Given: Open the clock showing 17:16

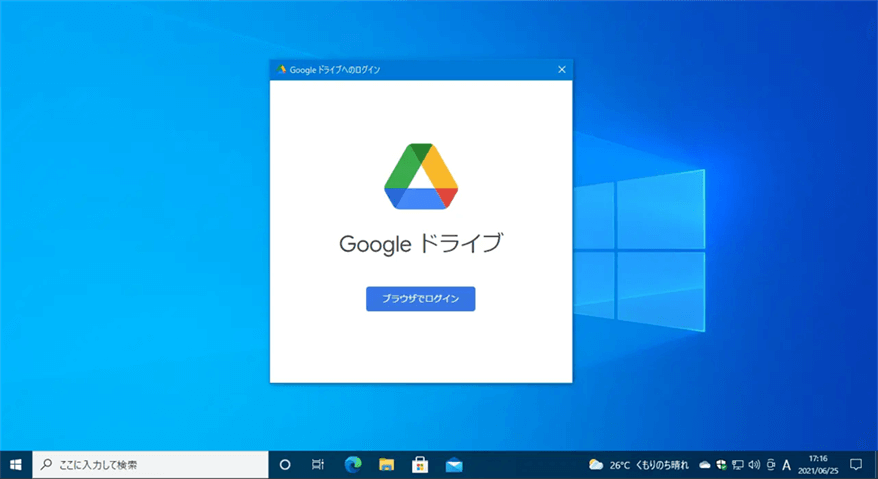Looking at the screenshot, I should point(818,465).
